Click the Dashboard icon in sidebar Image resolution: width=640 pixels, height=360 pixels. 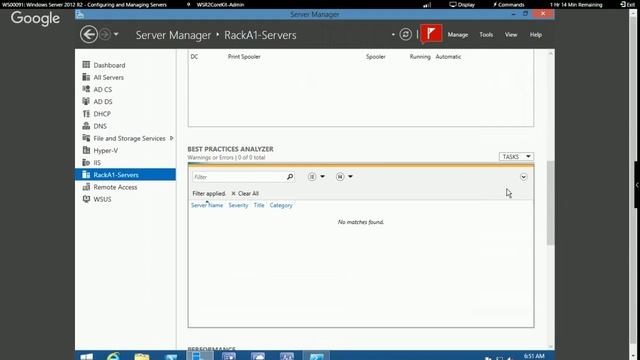click(86, 64)
